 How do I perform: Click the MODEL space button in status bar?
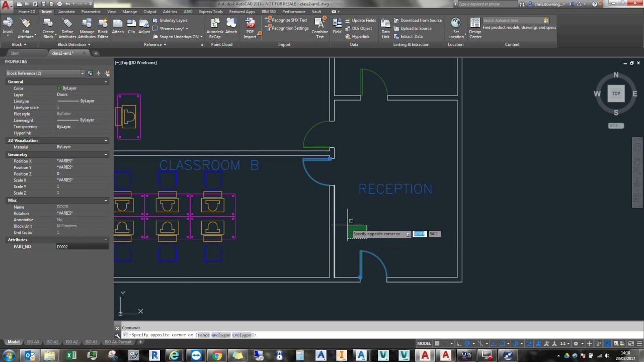click(424, 343)
